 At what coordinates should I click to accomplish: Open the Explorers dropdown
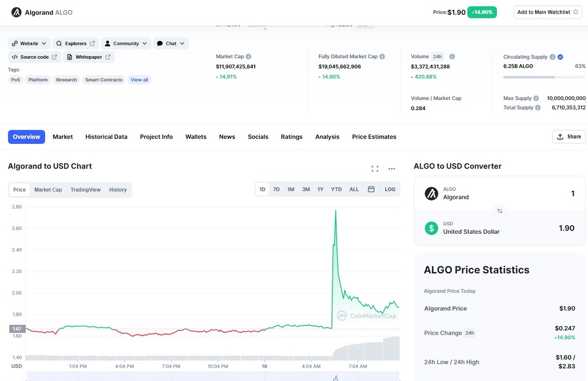click(x=76, y=43)
